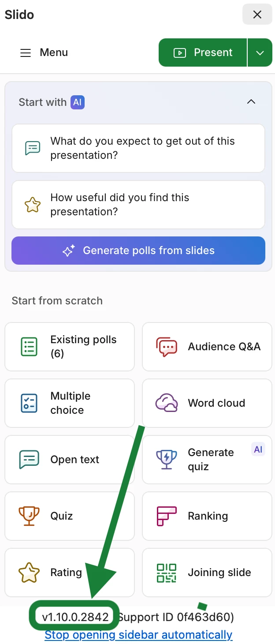Open the hamburger Menu
The image size is (275, 644).
coord(26,53)
